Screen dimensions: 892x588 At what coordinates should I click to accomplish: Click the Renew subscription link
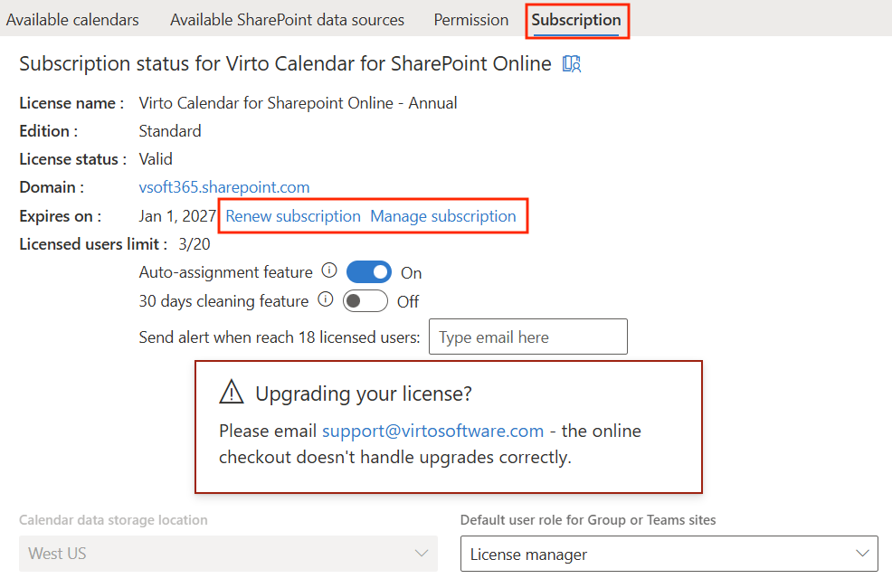point(293,216)
